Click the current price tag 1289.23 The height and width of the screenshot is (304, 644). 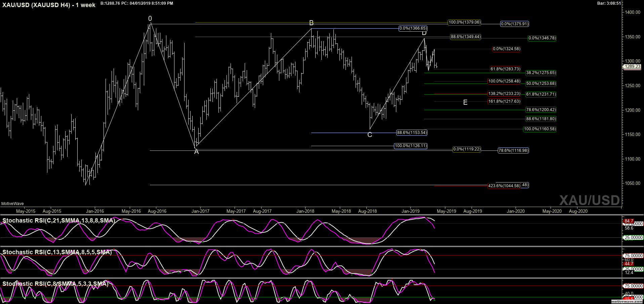click(633, 67)
